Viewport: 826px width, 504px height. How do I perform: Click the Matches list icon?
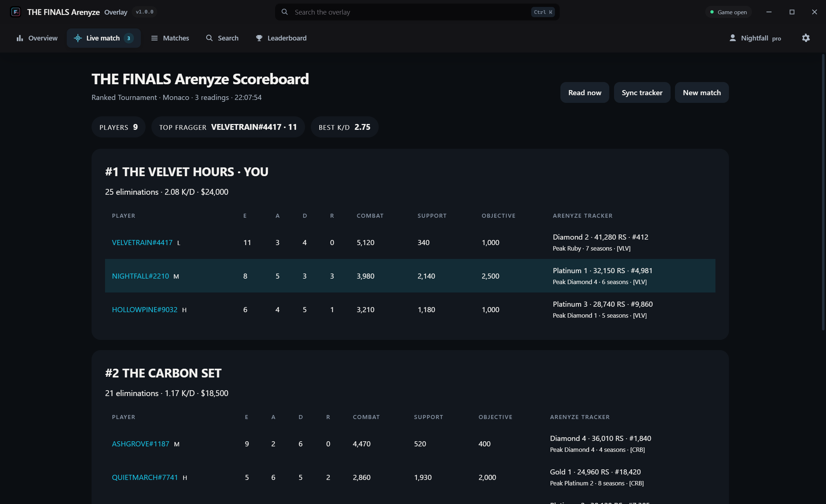tap(154, 38)
